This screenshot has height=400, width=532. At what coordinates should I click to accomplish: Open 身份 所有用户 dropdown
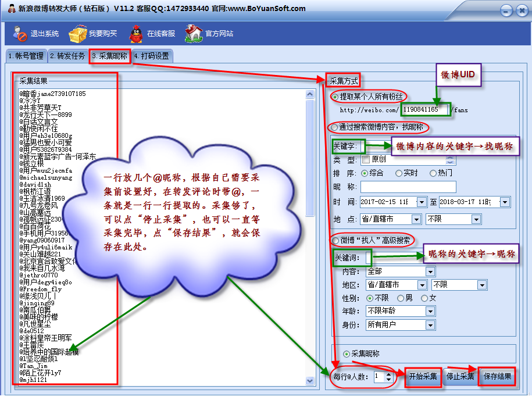pyautogui.click(x=430, y=325)
